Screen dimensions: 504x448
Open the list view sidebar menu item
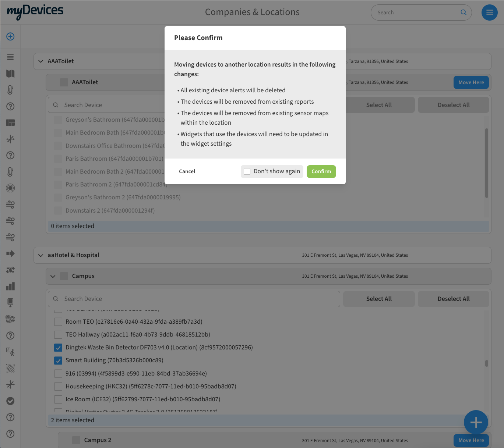click(10, 57)
